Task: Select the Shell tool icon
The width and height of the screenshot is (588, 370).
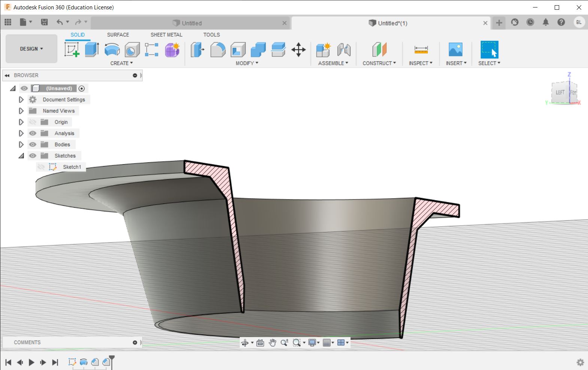Action: [238, 49]
